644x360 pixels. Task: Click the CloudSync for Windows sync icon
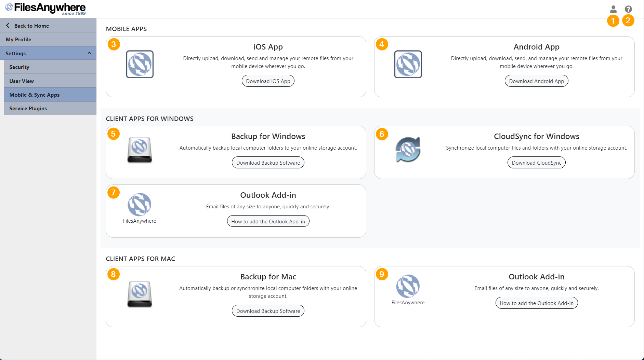click(x=408, y=150)
